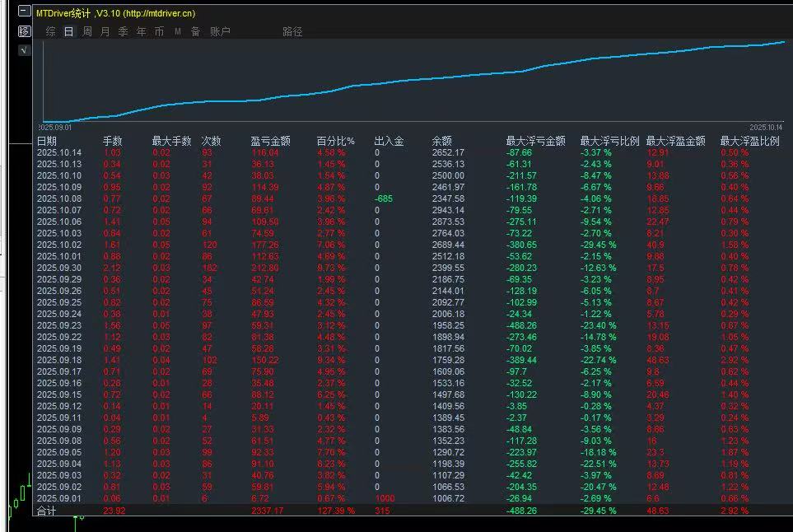Click the 最大手数 column header

[x=171, y=141]
